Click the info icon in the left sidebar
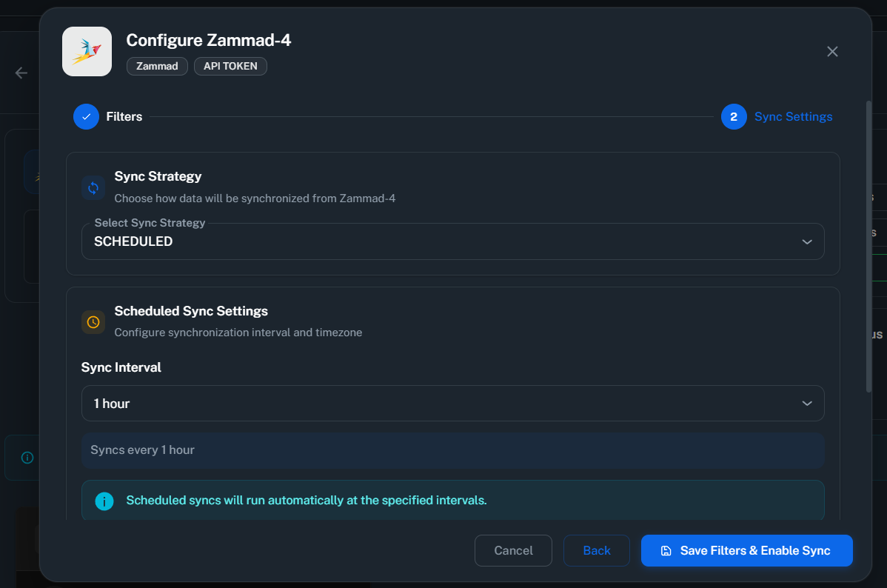The width and height of the screenshot is (887, 588). click(x=26, y=458)
